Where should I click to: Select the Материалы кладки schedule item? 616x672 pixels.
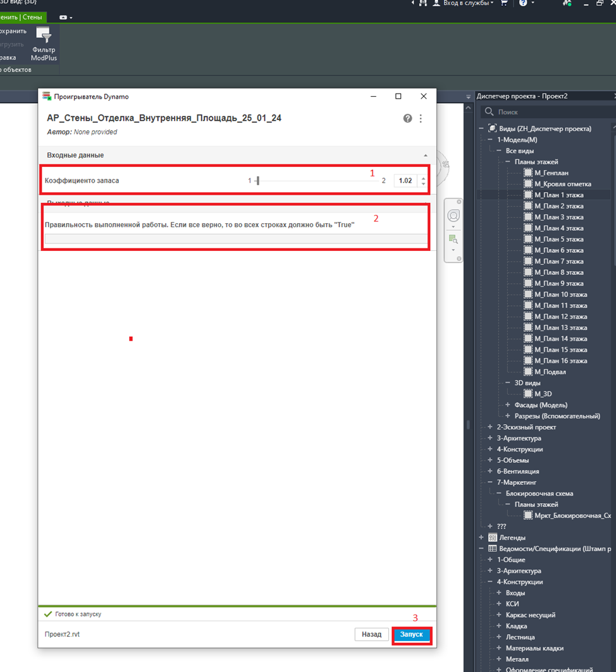pyautogui.click(x=534, y=648)
